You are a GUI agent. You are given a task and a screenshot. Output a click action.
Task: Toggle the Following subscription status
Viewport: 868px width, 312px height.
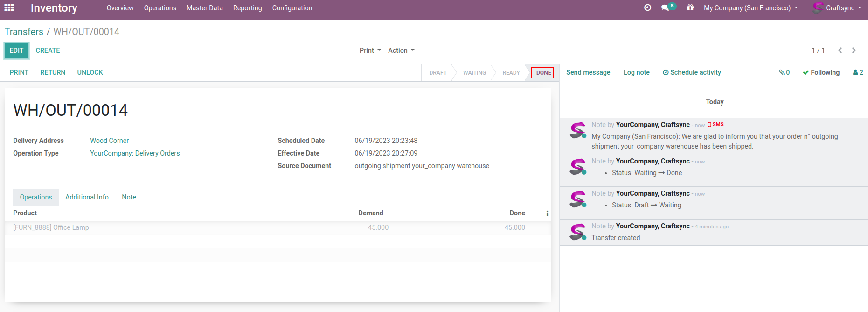(821, 72)
